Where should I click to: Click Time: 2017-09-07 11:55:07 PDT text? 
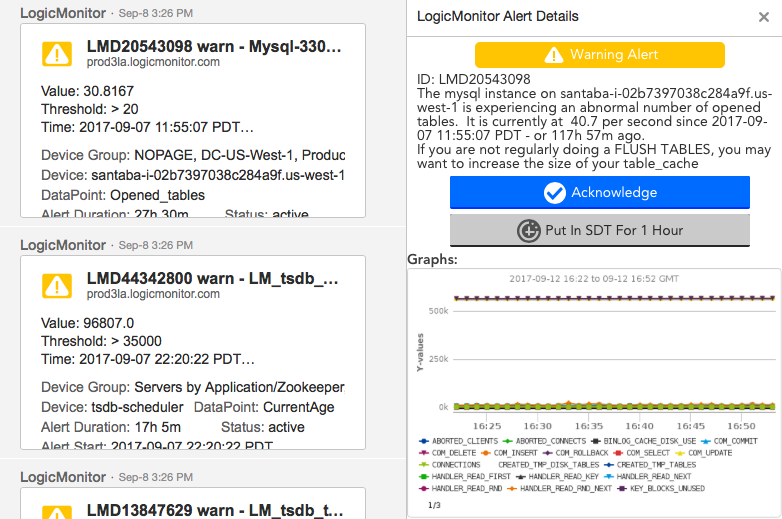click(147, 127)
